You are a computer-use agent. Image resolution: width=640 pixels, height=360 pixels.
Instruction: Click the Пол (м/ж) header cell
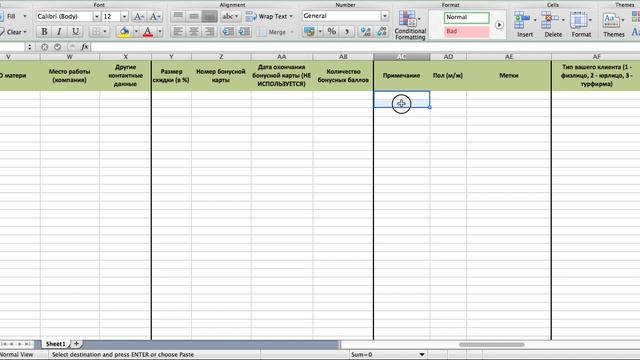point(448,76)
